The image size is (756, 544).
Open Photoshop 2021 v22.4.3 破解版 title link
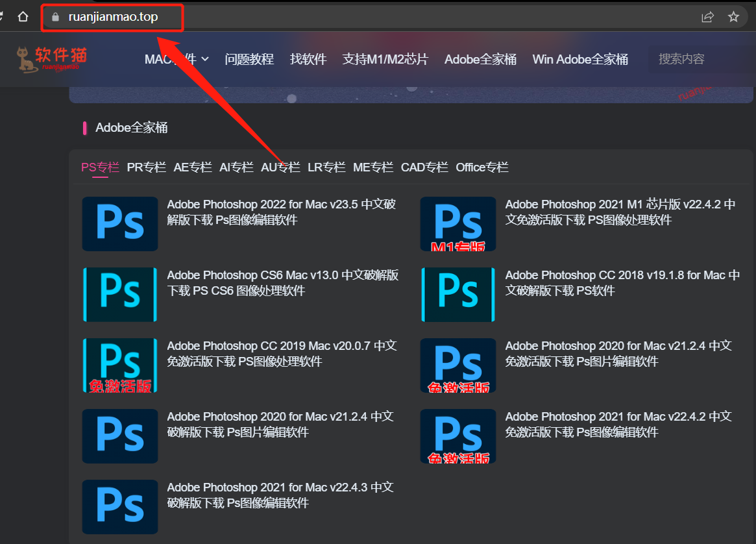pyautogui.click(x=280, y=495)
